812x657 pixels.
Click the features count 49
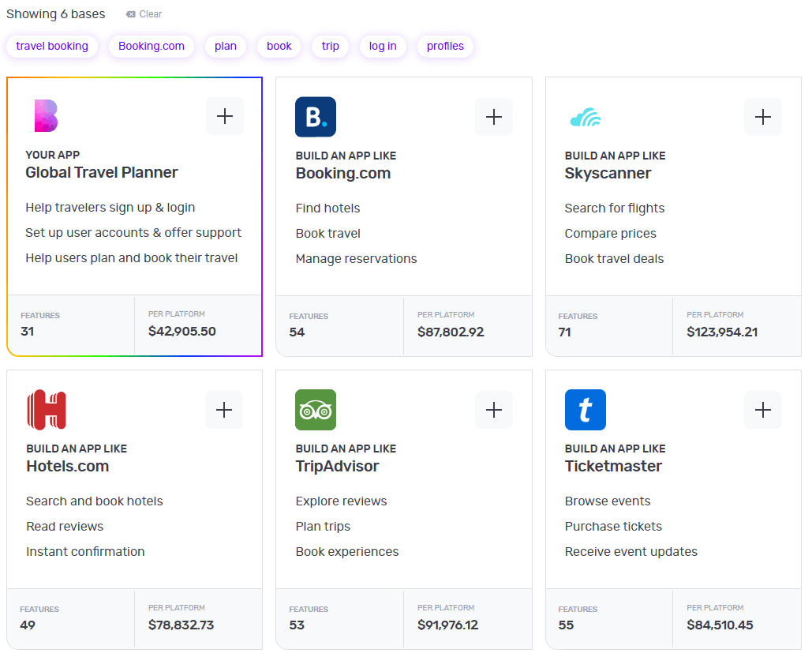(28, 625)
